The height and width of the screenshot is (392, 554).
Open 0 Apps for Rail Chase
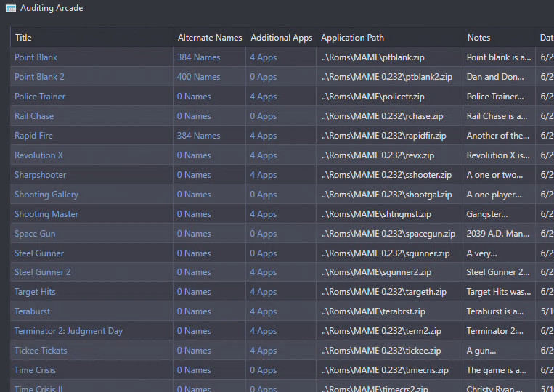point(264,116)
